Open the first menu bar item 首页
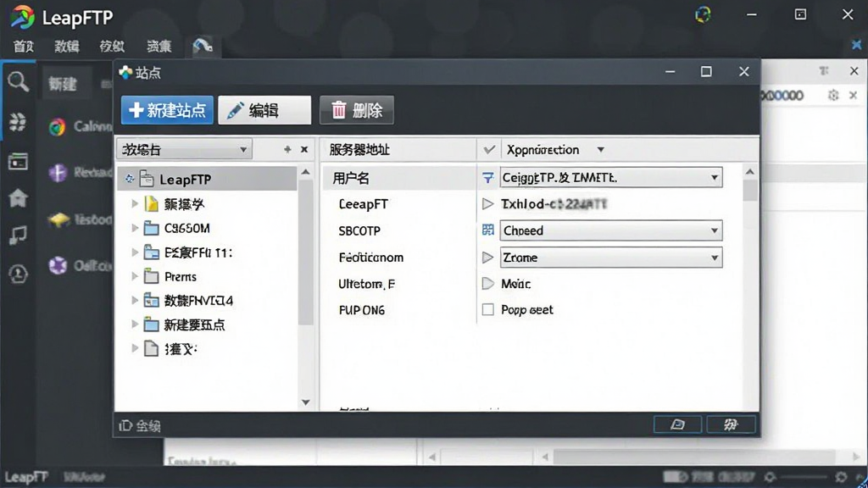The width and height of the screenshot is (868, 488). tap(23, 47)
